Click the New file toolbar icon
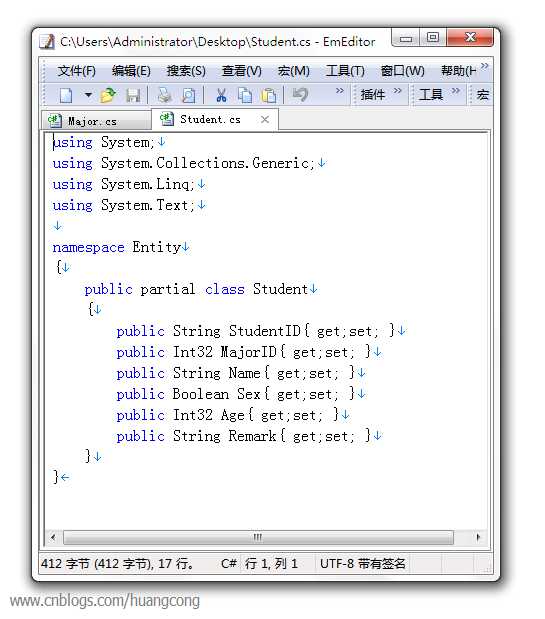545x619 pixels. pyautogui.click(x=66, y=95)
